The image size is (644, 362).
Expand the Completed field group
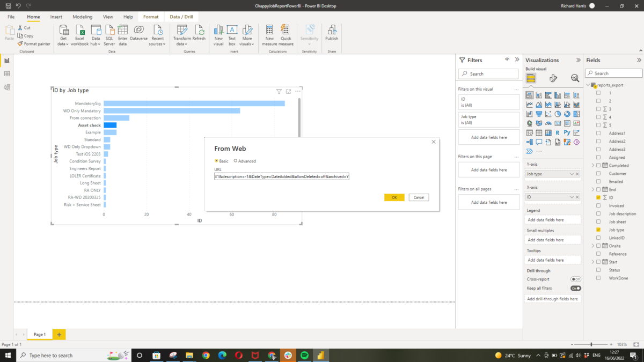[594, 165]
